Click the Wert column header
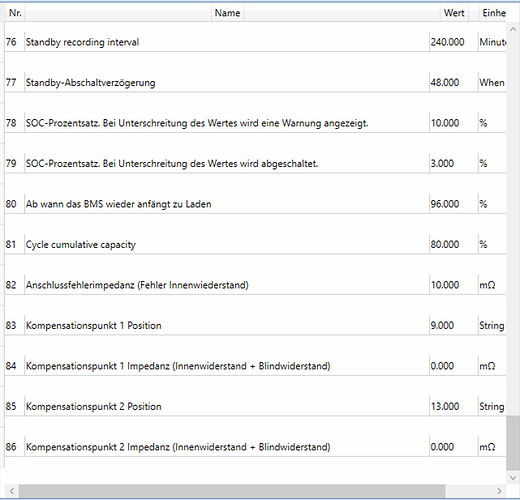 point(454,13)
